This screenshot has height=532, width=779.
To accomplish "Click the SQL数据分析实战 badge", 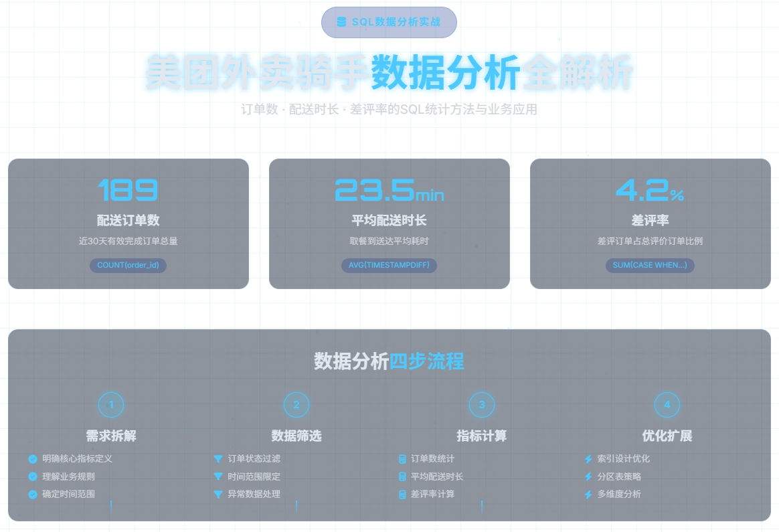I will click(x=389, y=22).
